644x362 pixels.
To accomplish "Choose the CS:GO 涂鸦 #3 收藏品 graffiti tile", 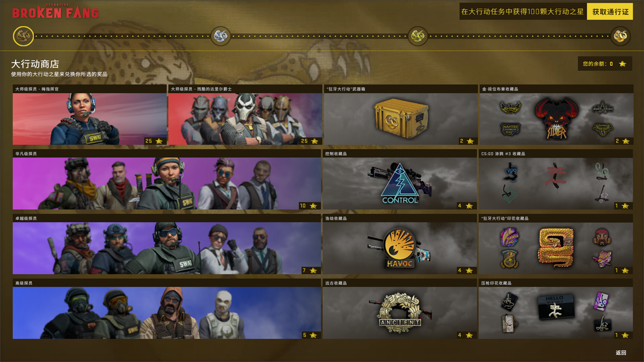I will point(556,179).
